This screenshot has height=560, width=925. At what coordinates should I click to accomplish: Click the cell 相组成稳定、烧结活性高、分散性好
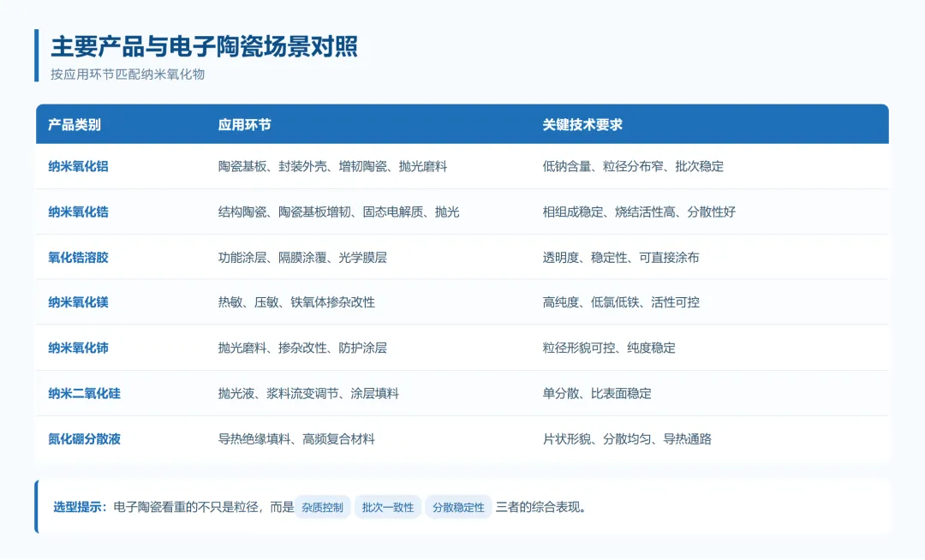(x=639, y=211)
